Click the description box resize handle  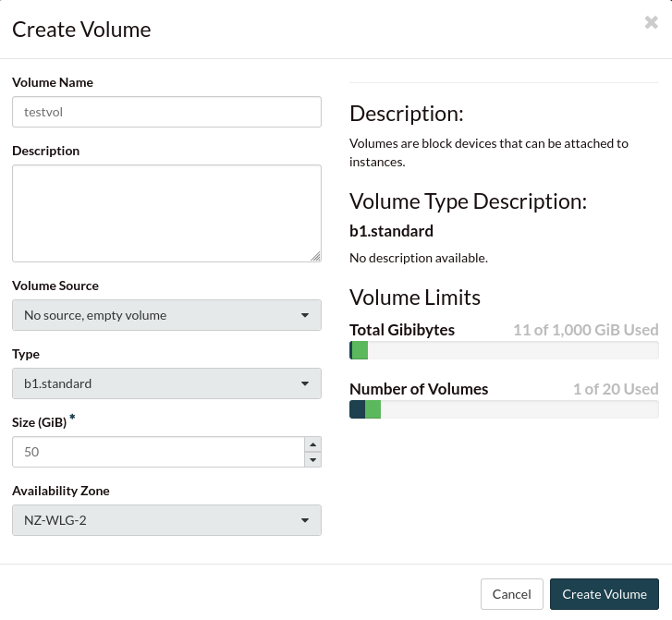click(x=315, y=256)
